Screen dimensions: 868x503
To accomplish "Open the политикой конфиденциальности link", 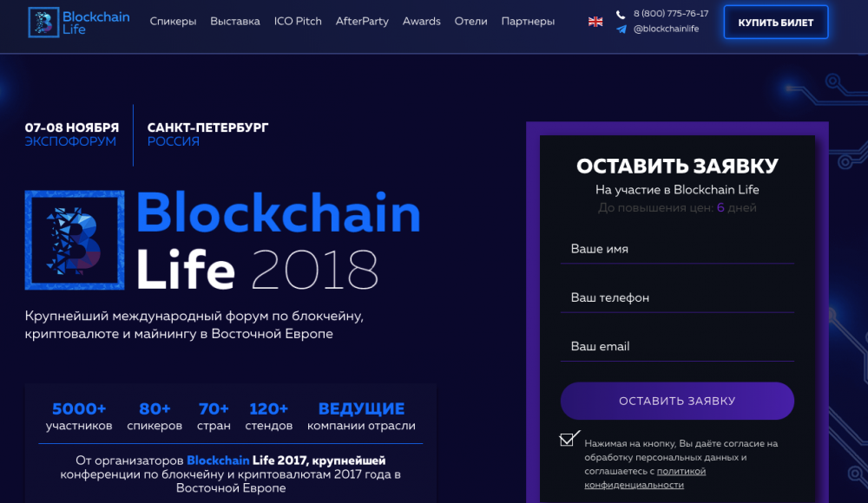I will (x=645, y=478).
